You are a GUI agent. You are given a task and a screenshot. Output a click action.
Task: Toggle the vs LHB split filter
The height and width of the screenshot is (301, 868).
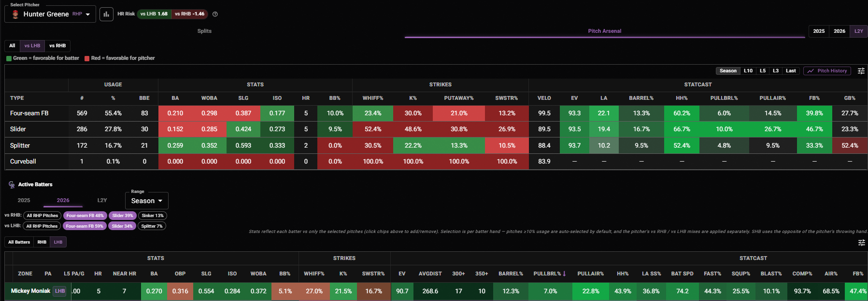pos(32,46)
